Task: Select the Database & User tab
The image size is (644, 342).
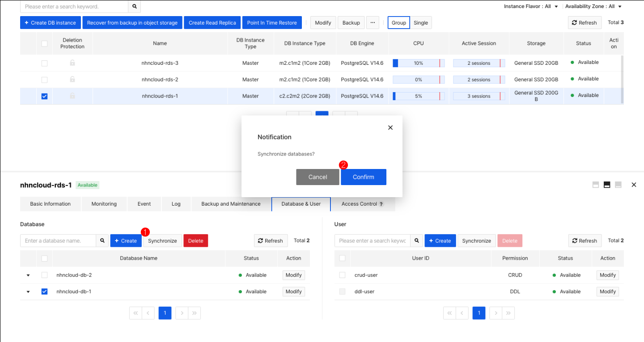Action: 301,204
